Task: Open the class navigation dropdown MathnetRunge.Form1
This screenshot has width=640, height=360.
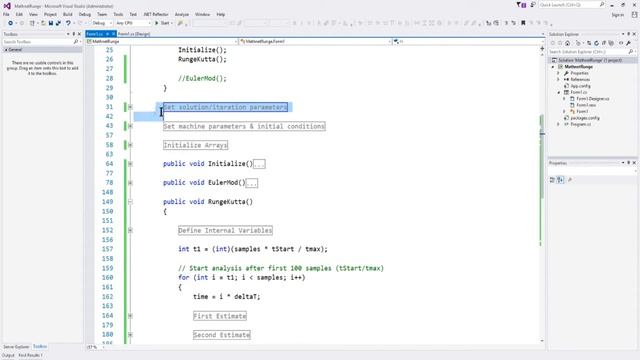Action: (315, 42)
